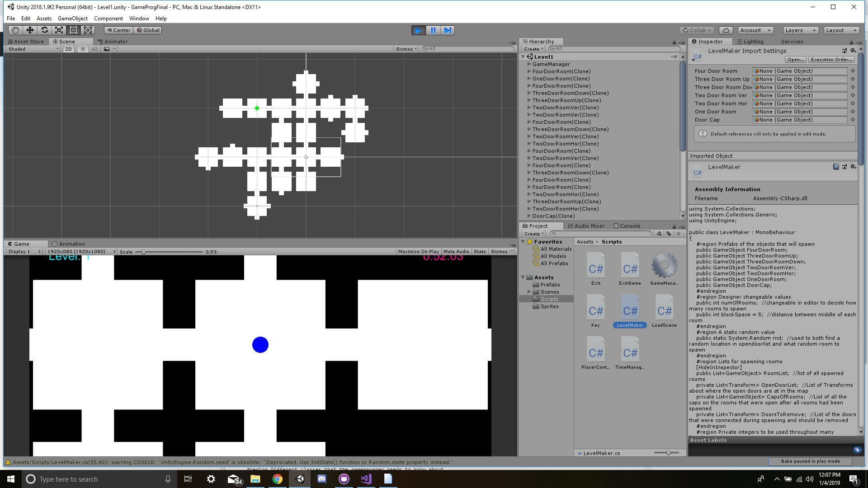Select the Move tool
This screenshot has height=488, width=868.
point(30,30)
